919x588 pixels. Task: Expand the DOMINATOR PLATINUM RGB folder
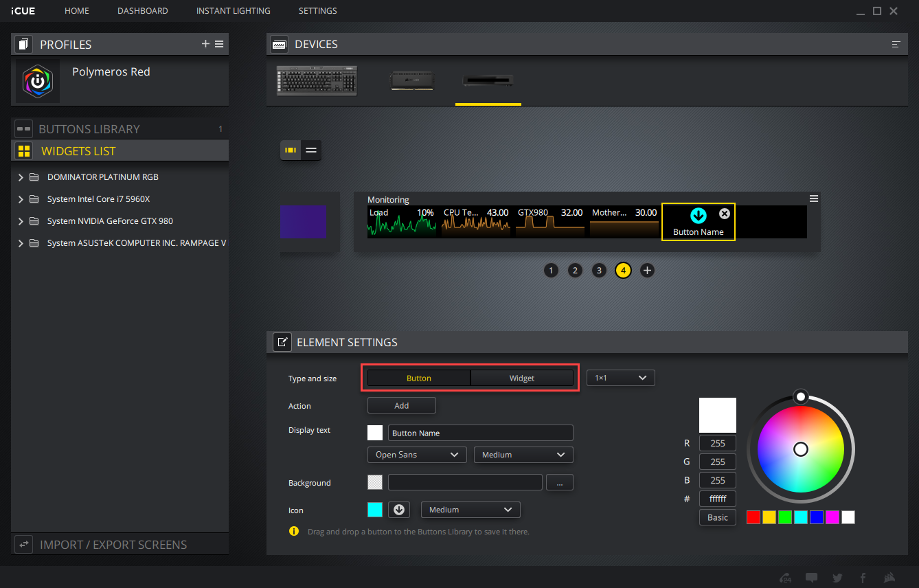[21, 177]
